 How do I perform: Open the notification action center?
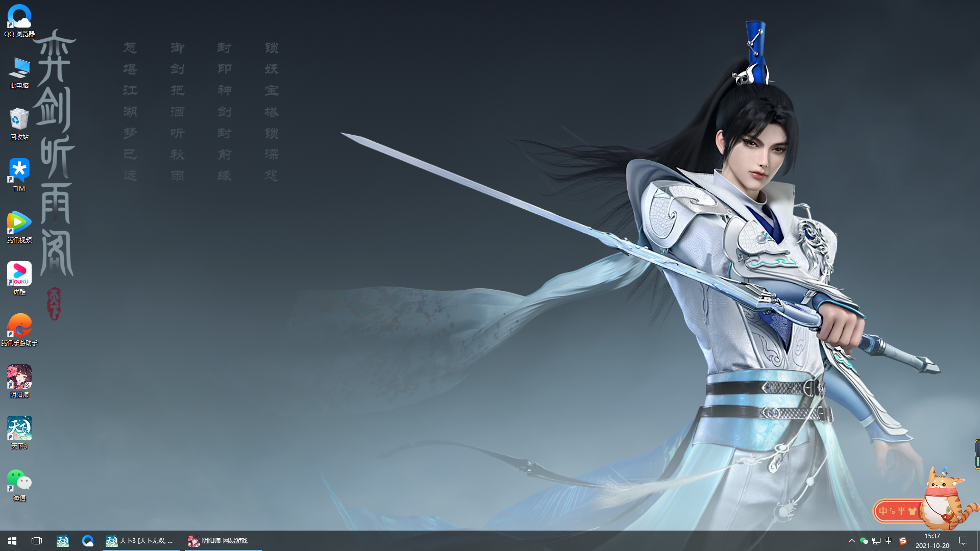tap(963, 541)
